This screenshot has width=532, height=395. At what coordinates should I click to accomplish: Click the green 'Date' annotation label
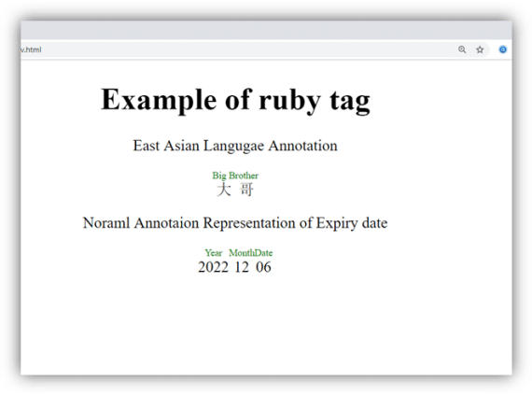click(x=263, y=253)
